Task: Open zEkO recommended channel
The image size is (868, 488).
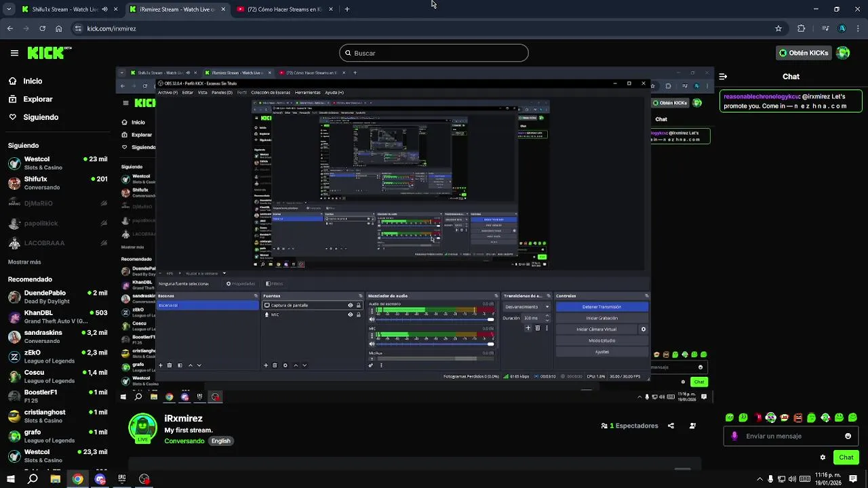Action: pos(58,357)
